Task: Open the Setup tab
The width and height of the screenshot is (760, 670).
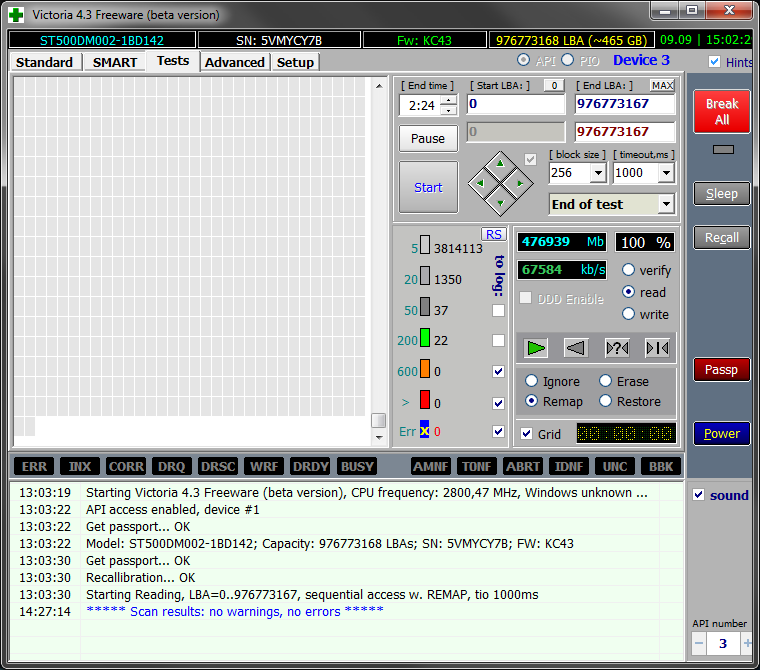Action: pos(295,62)
